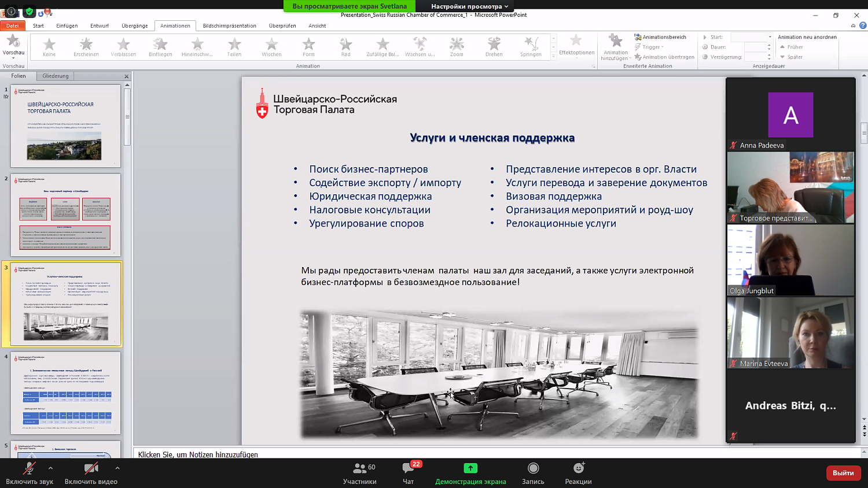This screenshot has width=868, height=488.
Task: Open Effektoptionen dropdown
Action: [x=576, y=46]
